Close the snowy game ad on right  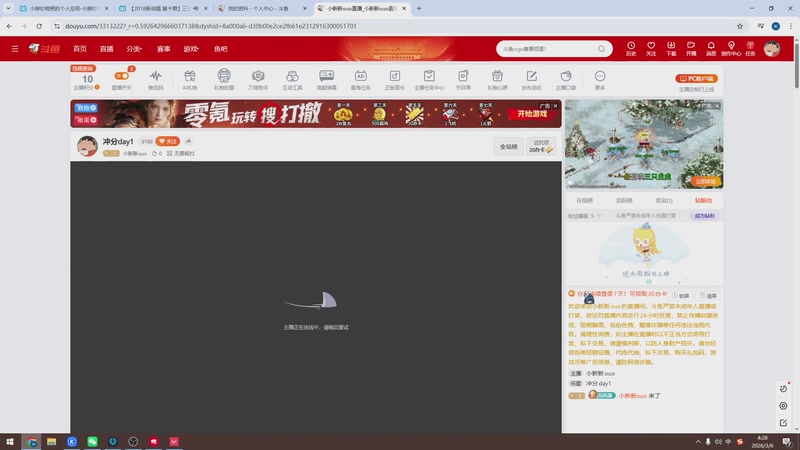pyautogui.click(x=717, y=106)
